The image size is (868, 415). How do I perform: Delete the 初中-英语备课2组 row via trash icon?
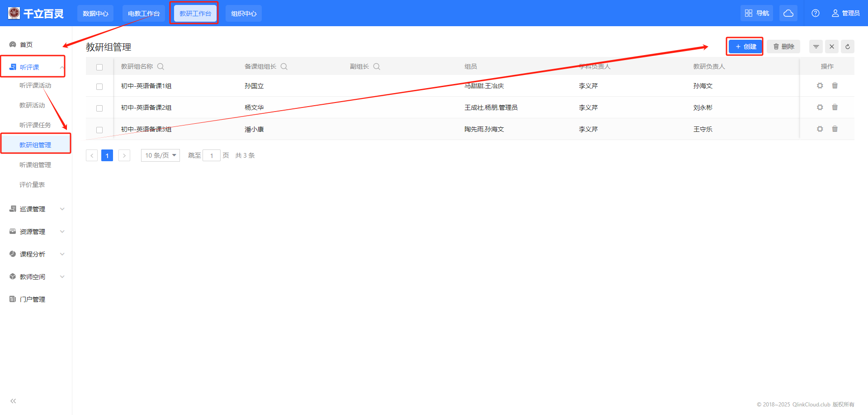tap(835, 107)
